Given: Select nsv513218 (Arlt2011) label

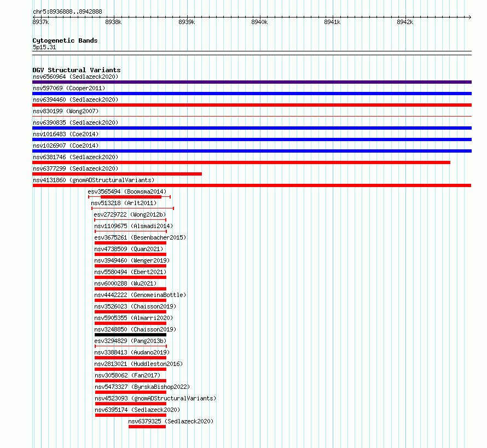Looking at the screenshot, I should (124, 203).
